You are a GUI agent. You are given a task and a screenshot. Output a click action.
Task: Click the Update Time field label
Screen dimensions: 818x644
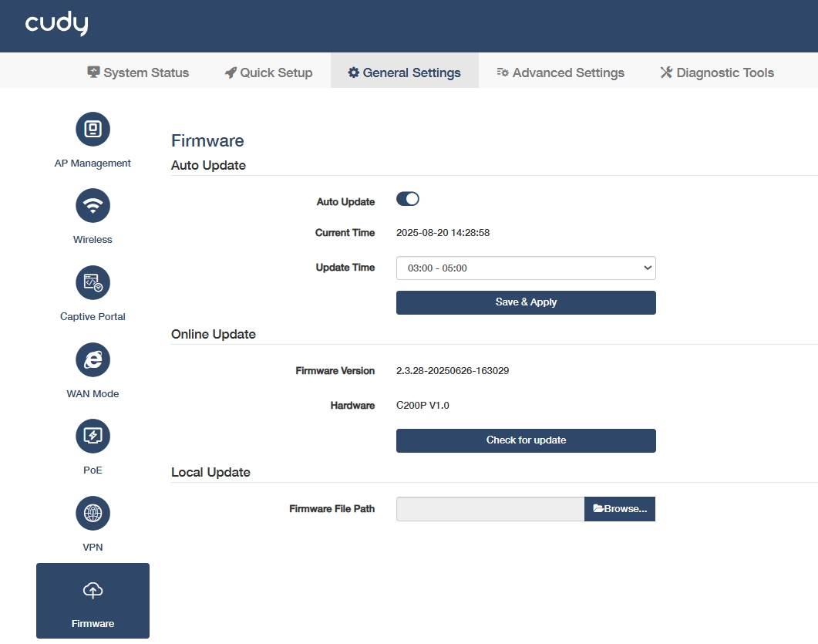[x=345, y=267]
